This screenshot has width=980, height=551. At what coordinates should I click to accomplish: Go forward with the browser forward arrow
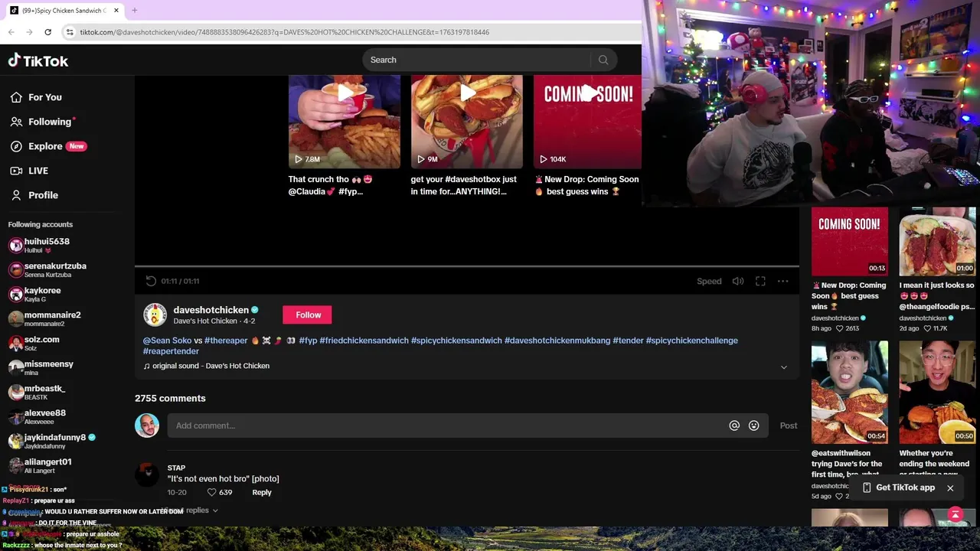point(29,32)
